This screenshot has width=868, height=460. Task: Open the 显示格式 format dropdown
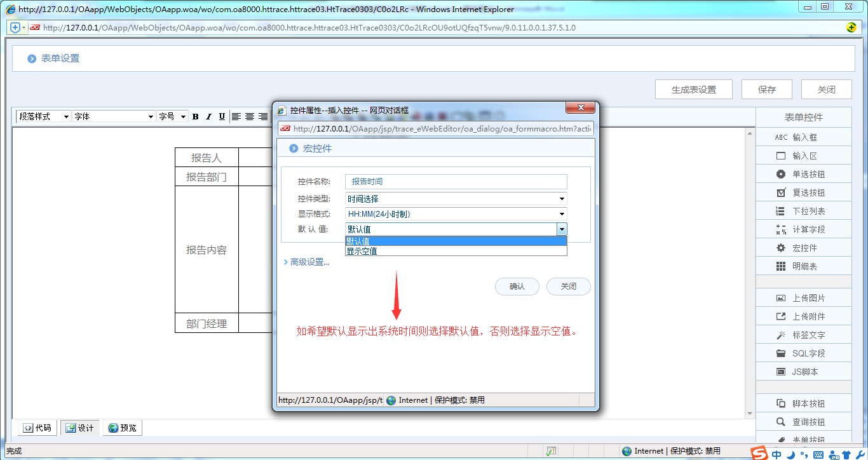click(x=561, y=214)
